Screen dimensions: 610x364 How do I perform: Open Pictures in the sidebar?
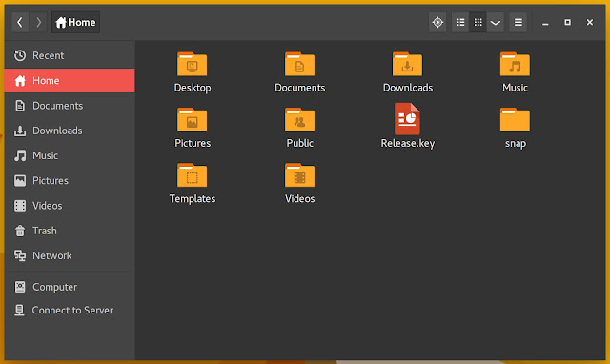click(x=70, y=180)
